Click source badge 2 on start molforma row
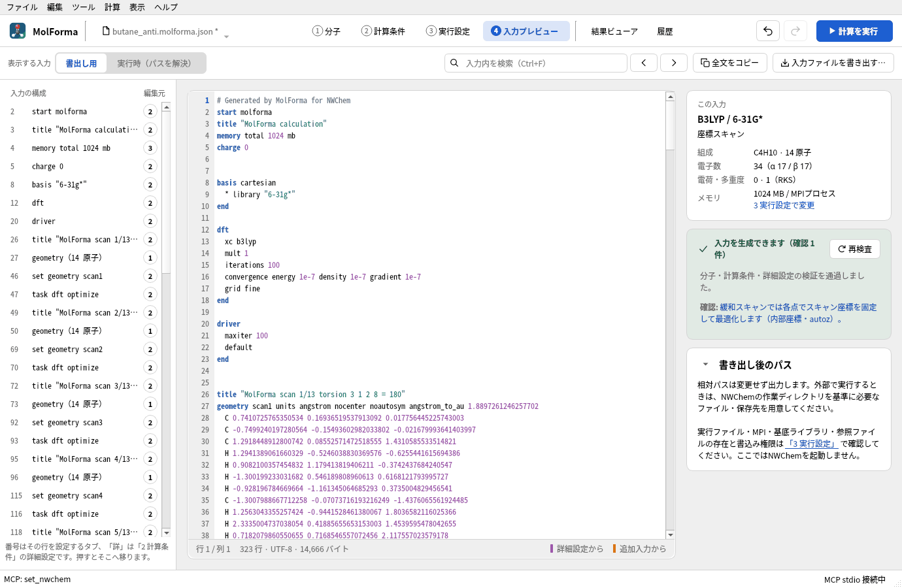 (150, 112)
